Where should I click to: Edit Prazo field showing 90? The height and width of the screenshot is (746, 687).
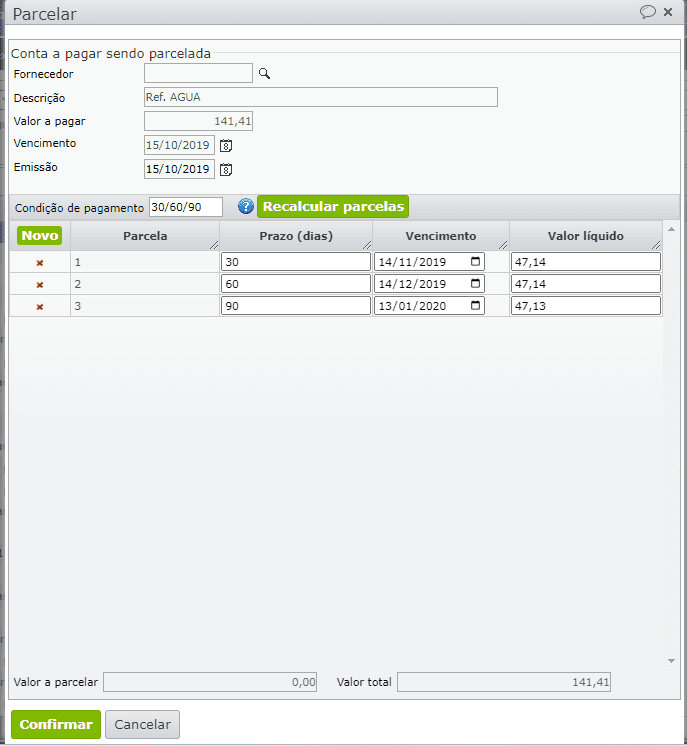tap(296, 305)
